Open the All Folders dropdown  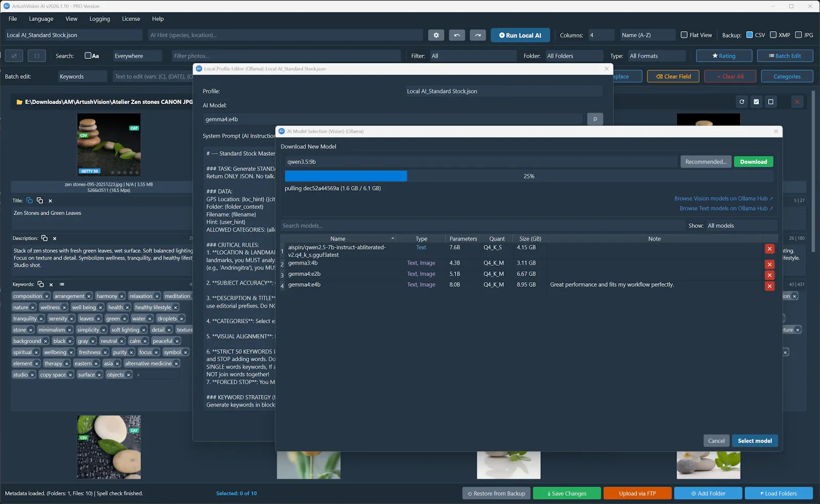[x=574, y=56]
